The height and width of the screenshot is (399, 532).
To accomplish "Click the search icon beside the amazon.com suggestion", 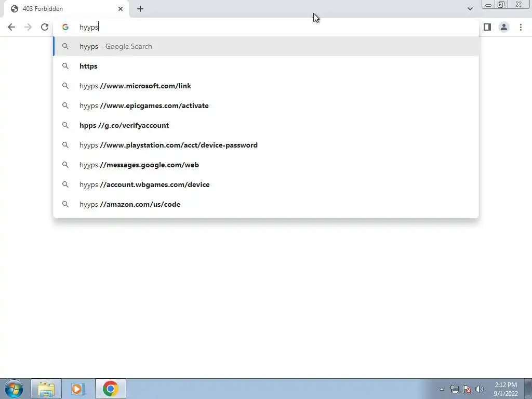I will (65, 204).
